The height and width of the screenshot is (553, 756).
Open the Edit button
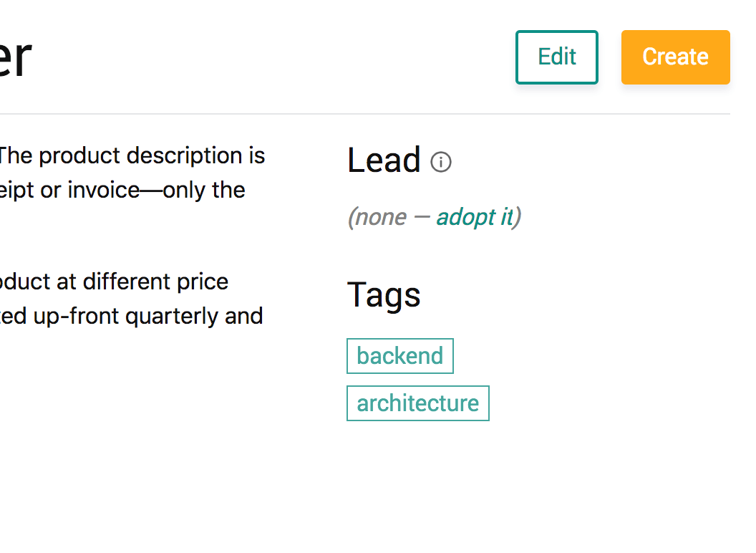(557, 57)
